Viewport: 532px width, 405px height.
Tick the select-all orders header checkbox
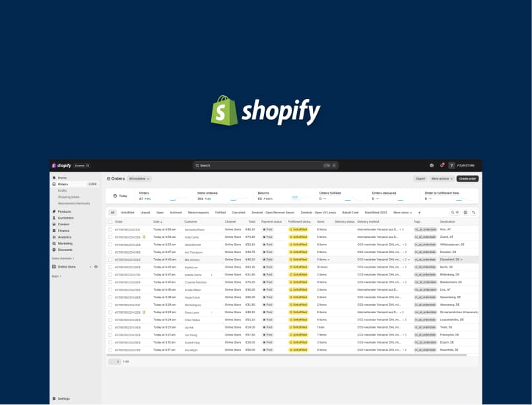pos(110,222)
